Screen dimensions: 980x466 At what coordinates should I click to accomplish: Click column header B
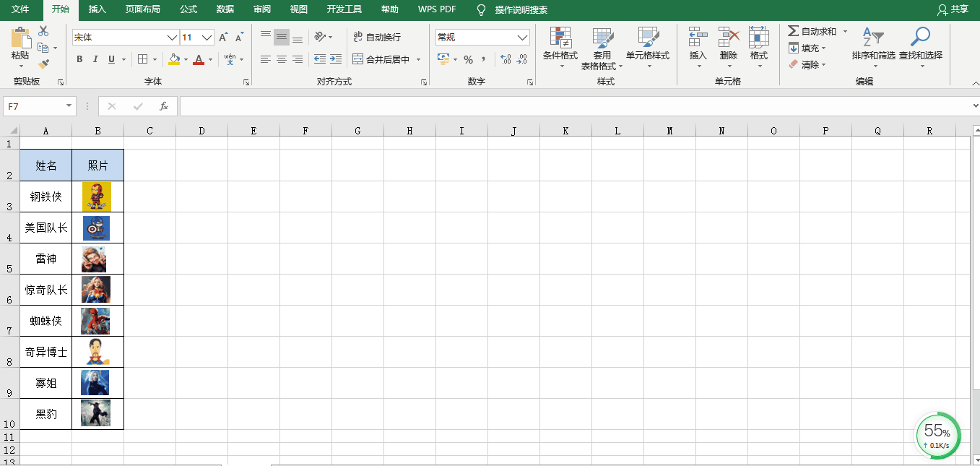pos(97,131)
